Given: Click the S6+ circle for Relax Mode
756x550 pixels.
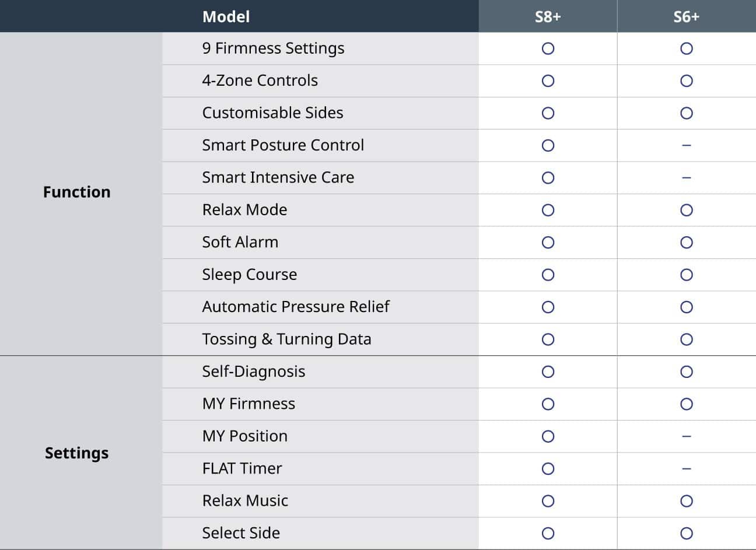Looking at the screenshot, I should click(687, 210).
